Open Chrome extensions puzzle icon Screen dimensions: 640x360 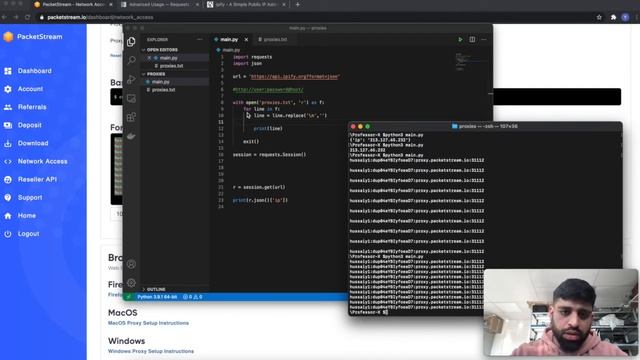click(613, 17)
